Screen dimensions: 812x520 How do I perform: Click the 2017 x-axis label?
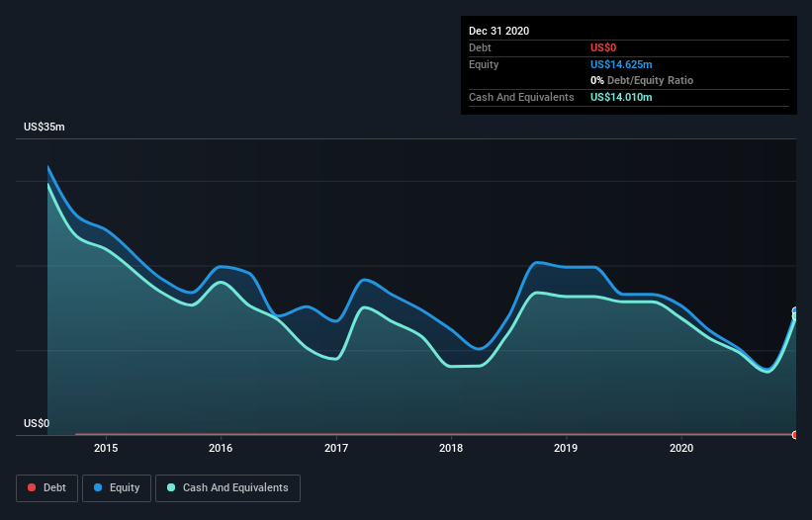coord(336,448)
